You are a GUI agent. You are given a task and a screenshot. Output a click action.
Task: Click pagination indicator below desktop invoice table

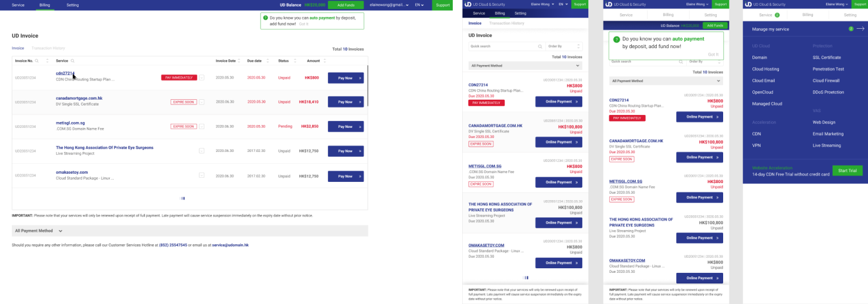click(182, 198)
